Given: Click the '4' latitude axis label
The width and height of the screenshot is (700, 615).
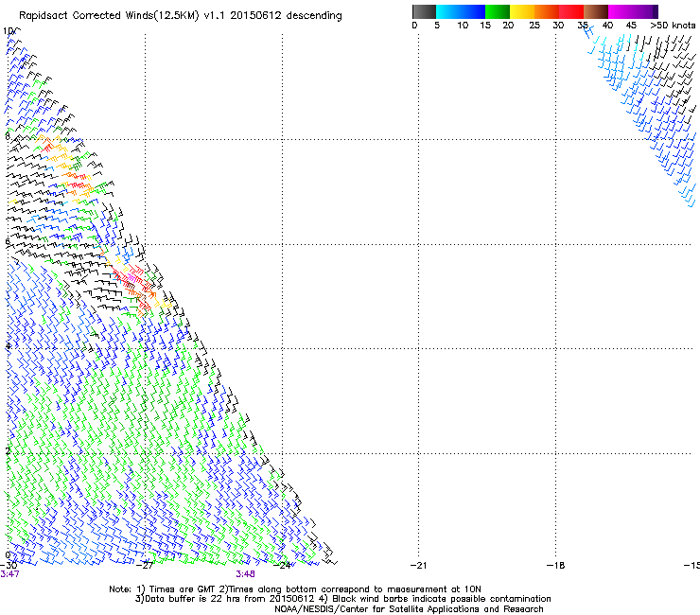Looking at the screenshot, I should 8,345.
